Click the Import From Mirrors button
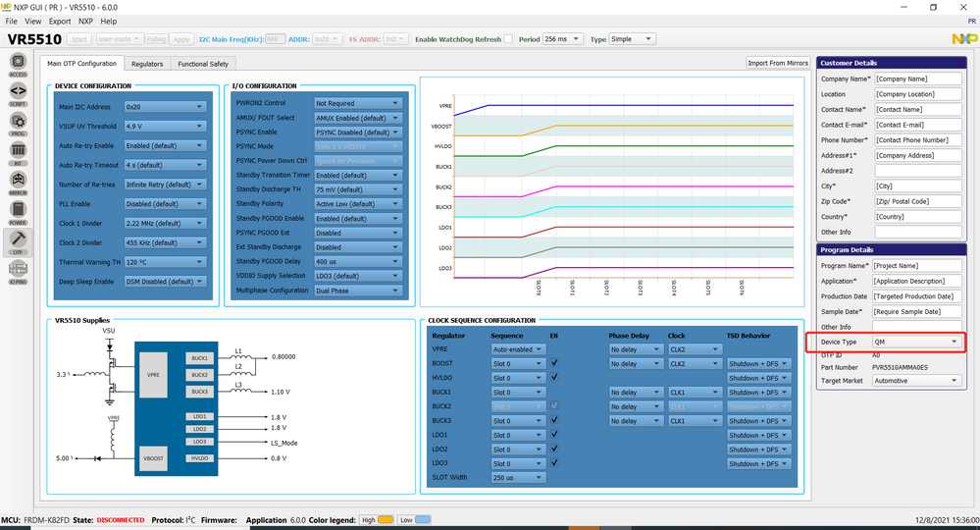The image size is (980, 530). [778, 64]
